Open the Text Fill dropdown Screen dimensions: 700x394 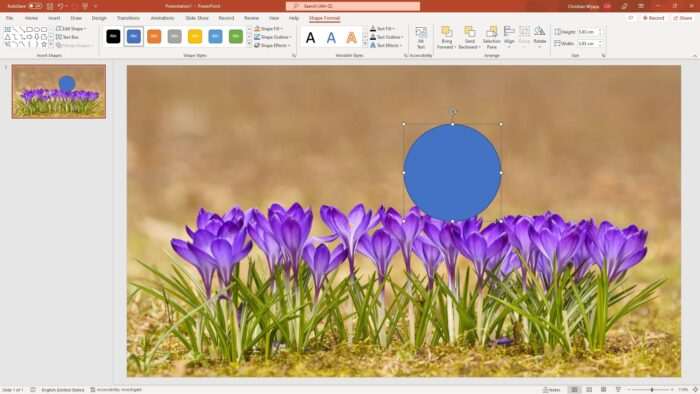click(x=383, y=29)
